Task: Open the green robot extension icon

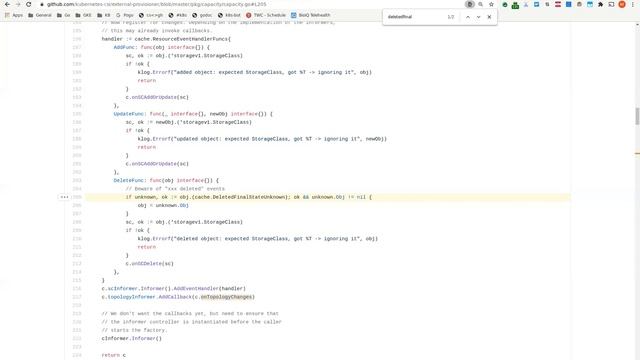Action: click(x=515, y=5)
